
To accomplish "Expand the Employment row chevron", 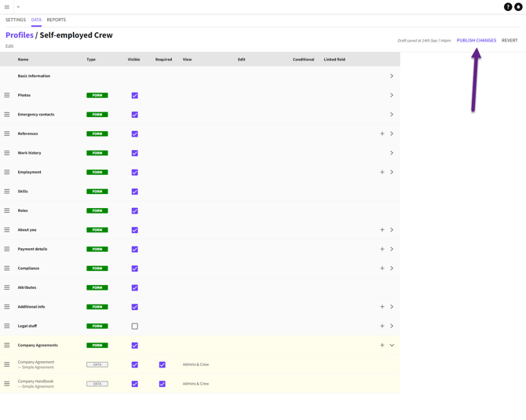I will point(392,172).
